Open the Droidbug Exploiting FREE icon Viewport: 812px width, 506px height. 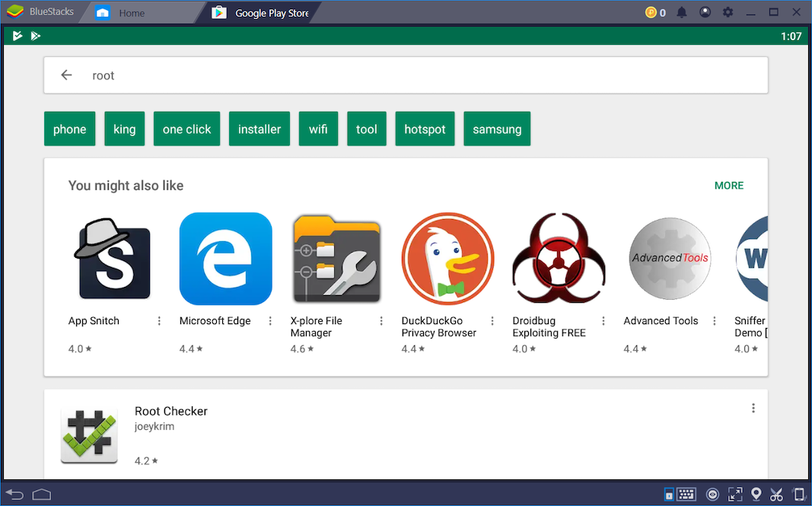[559, 259]
